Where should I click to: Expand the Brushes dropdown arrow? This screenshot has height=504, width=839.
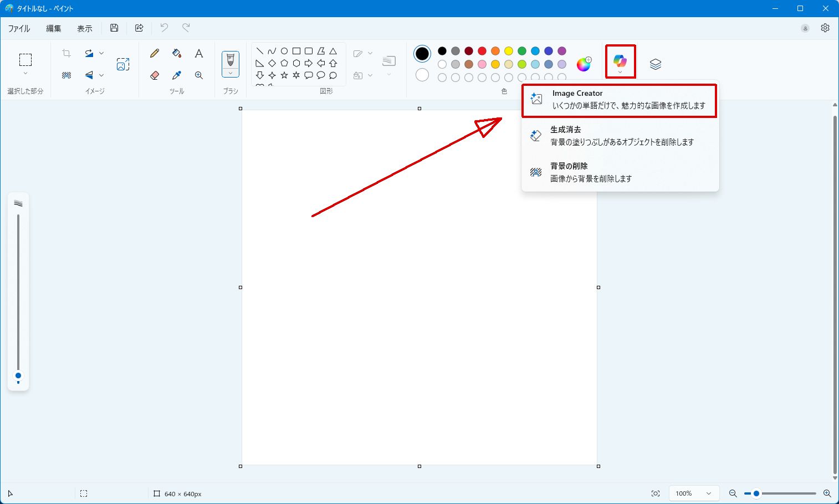[x=231, y=73]
